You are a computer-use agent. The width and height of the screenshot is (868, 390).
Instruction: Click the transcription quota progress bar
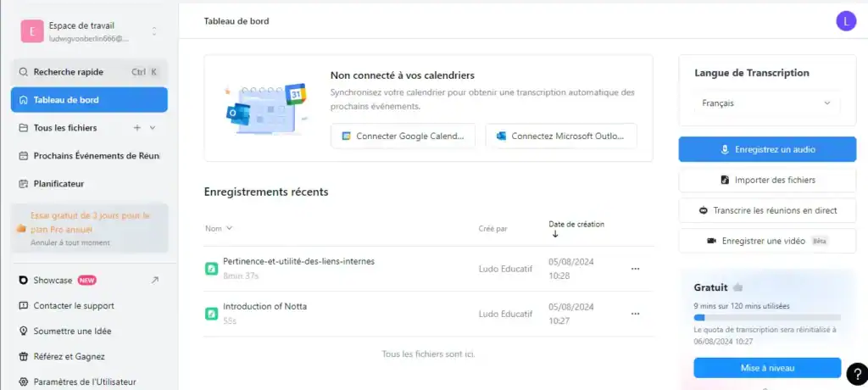[767, 317]
